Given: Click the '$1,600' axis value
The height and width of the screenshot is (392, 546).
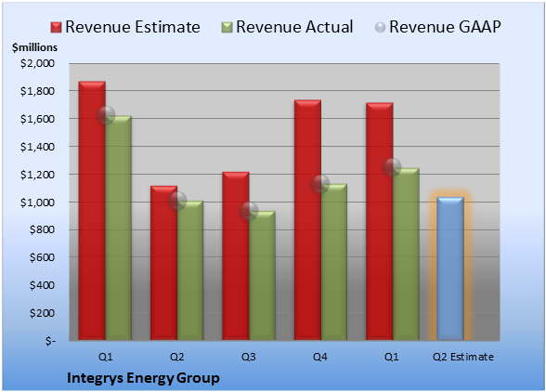Looking at the screenshot, I should pos(37,119).
